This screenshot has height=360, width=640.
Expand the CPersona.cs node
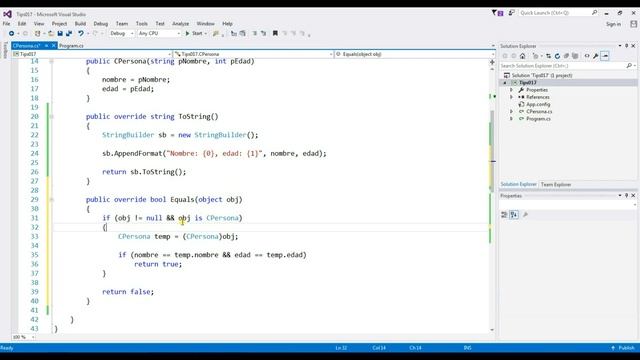[511, 111]
